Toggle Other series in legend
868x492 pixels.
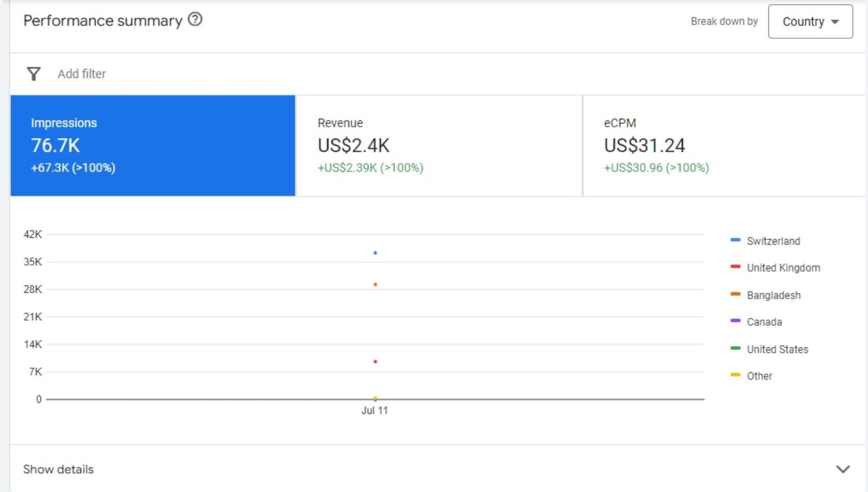[x=752, y=376]
